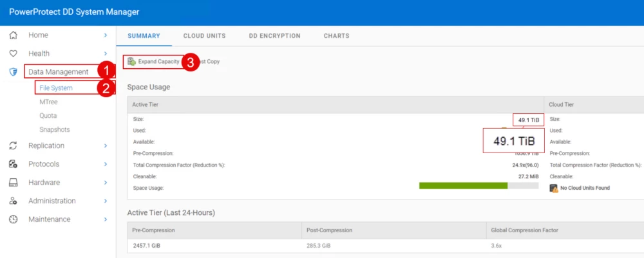This screenshot has height=258, width=644.
Task: Click the PowerProtect DD System Manager title
Action: 74,12
